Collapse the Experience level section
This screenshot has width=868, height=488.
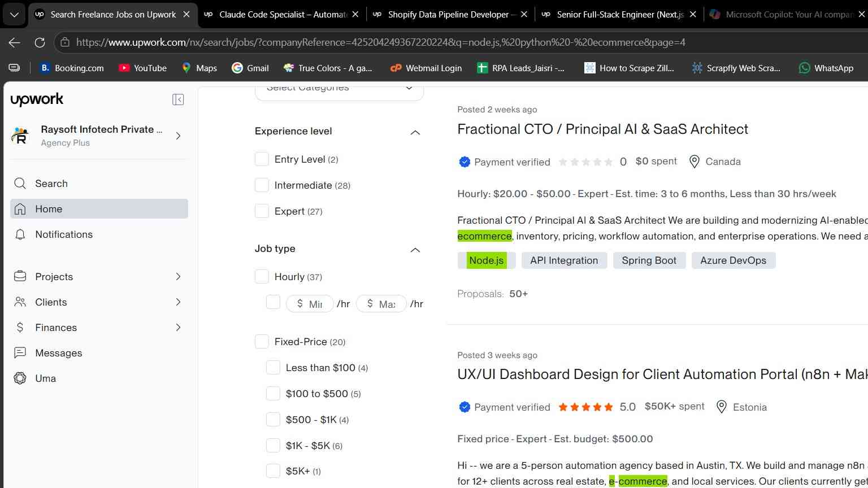(x=415, y=132)
